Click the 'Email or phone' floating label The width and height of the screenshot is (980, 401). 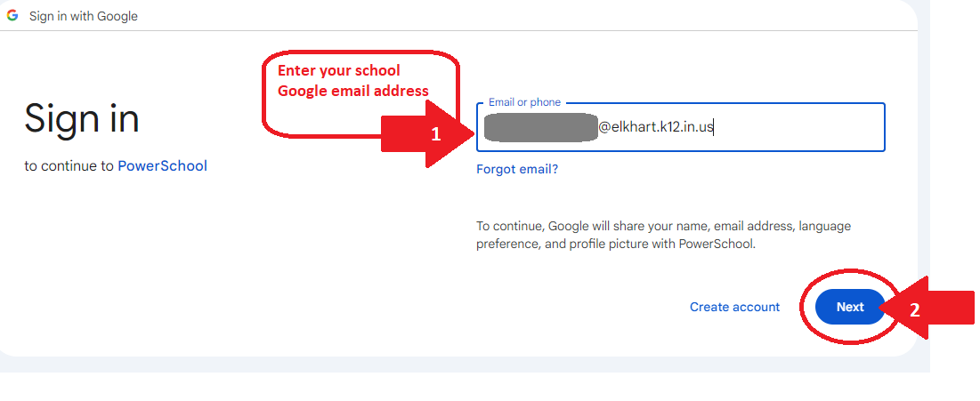tap(524, 102)
